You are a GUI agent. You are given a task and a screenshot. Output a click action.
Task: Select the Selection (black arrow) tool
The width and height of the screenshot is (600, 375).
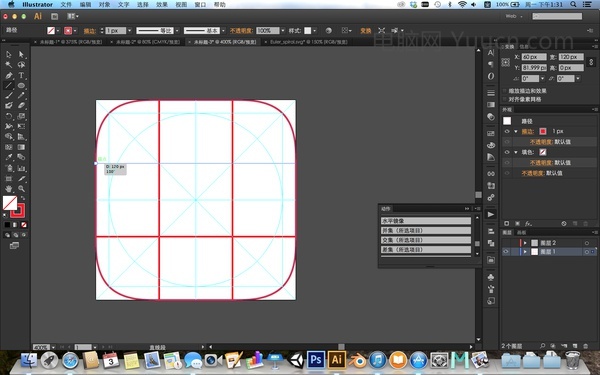click(x=8, y=54)
